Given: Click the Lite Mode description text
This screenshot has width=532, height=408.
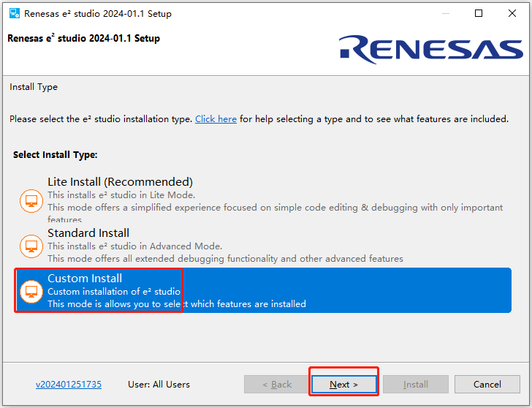Looking at the screenshot, I should tap(121, 195).
